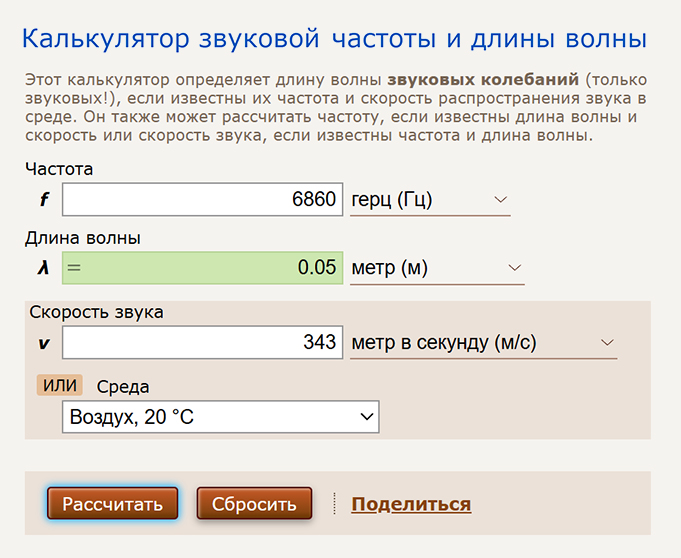Expand the wavelength unit dropdown метр (м)
Image resolution: width=681 pixels, height=558 pixels.
coord(436,268)
